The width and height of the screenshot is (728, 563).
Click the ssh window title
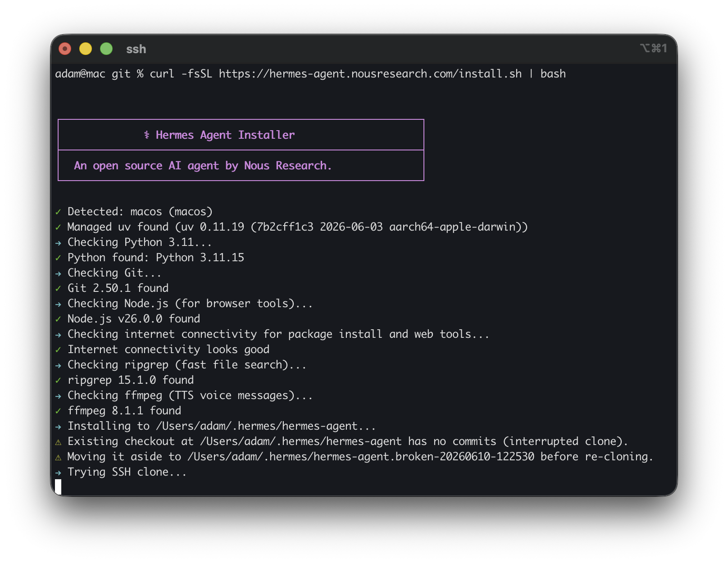(x=136, y=49)
